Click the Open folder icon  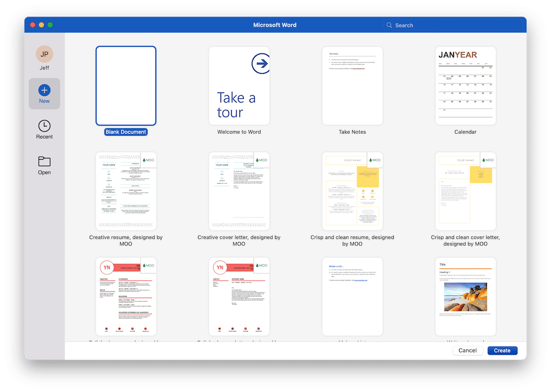[44, 162]
